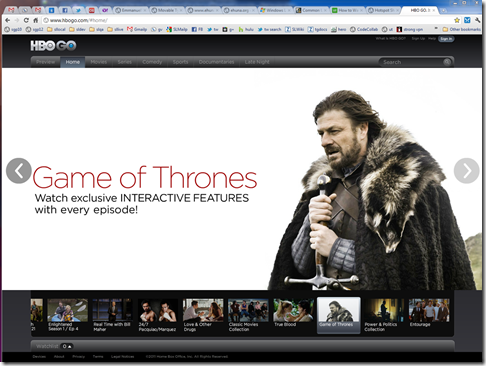The image size is (486, 366).
Task: Go to the browser home page icon
Action: [36, 20]
